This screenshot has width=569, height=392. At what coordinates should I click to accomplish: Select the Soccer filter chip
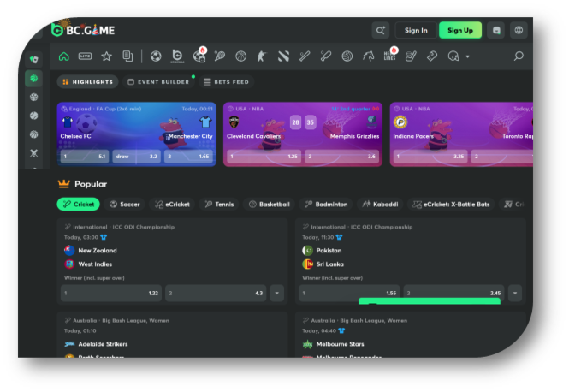125,205
